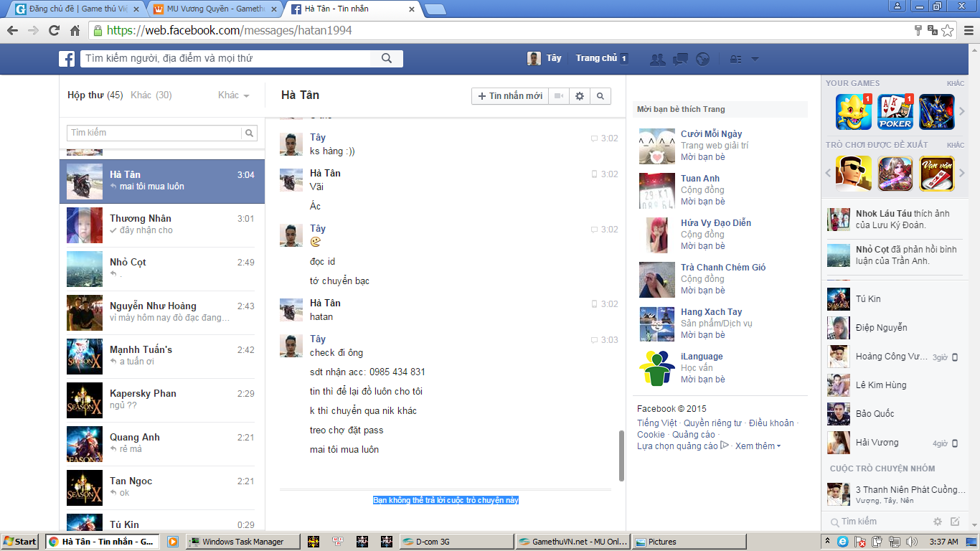Click the search-in-conversation magnifier icon

(600, 95)
